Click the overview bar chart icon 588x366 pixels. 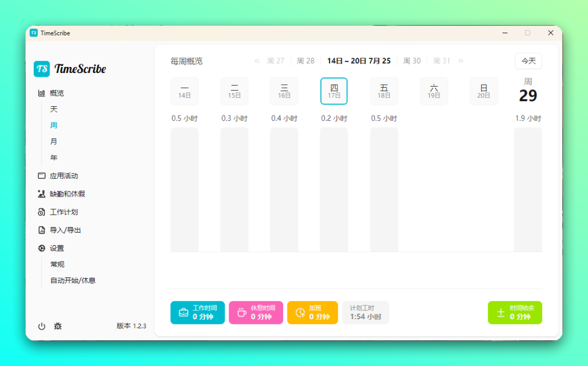click(41, 93)
